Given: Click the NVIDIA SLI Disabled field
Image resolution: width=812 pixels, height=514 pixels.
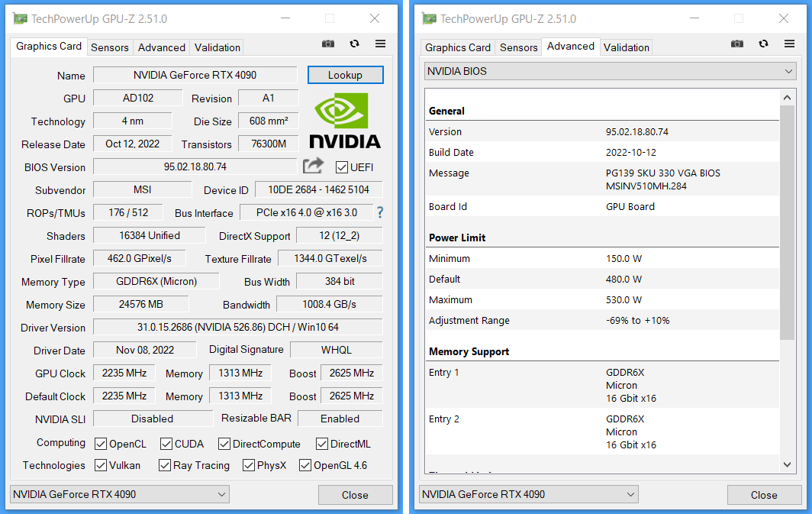Looking at the screenshot, I should 153,419.
